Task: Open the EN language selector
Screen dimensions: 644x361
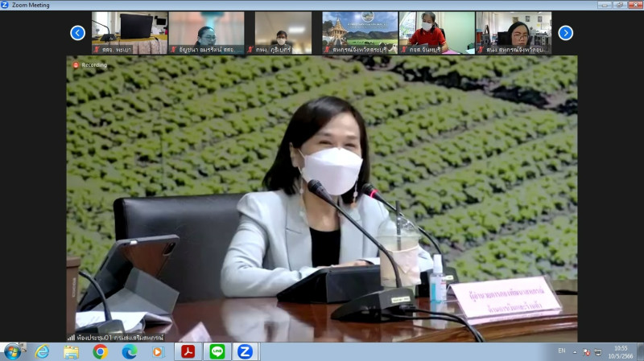Action: tap(561, 352)
